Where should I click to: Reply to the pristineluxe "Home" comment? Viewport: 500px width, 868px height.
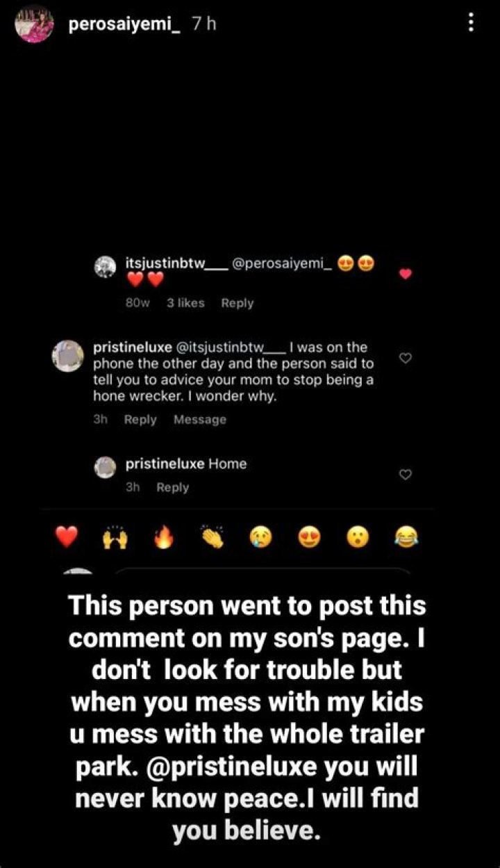point(172,488)
